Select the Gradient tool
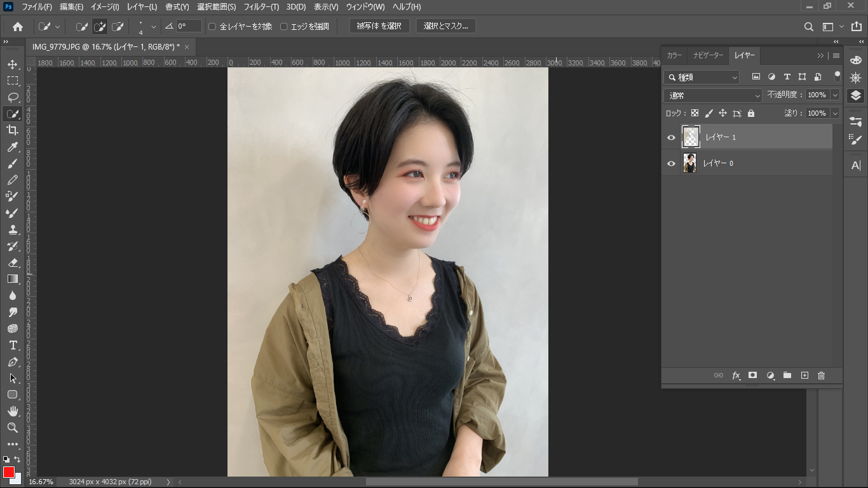 click(x=13, y=279)
